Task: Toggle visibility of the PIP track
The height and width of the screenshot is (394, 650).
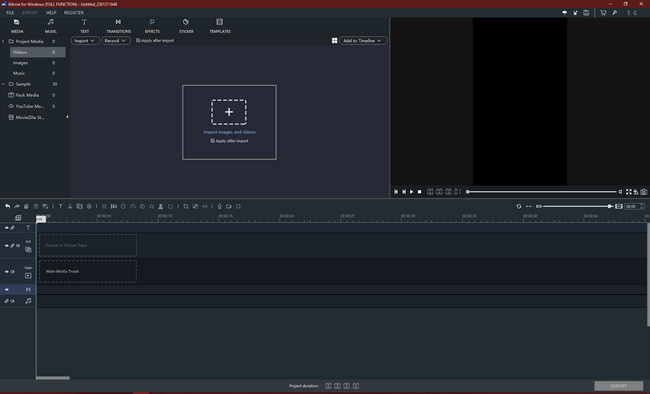Action: pyautogui.click(x=6, y=246)
